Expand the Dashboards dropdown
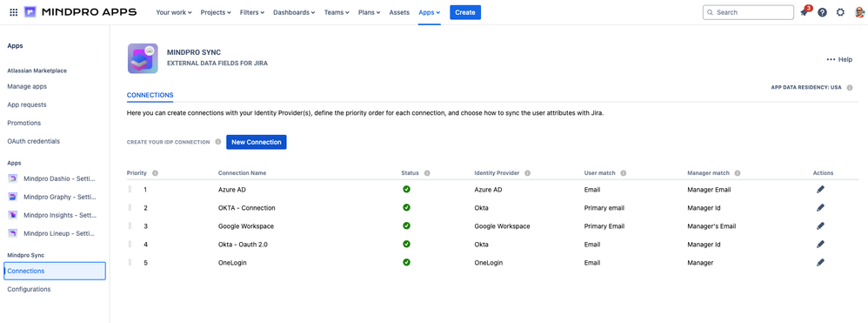The height and width of the screenshot is (323, 868). [x=294, y=12]
